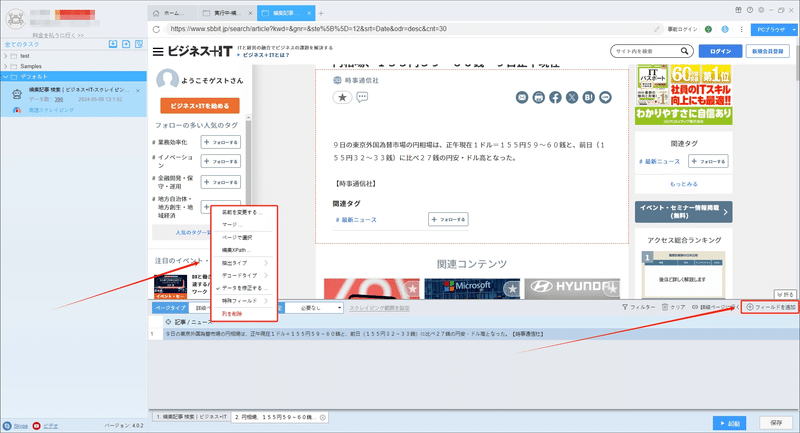The image size is (800, 433).
Task: Collapse the デフォルト folder
Action: coord(6,77)
